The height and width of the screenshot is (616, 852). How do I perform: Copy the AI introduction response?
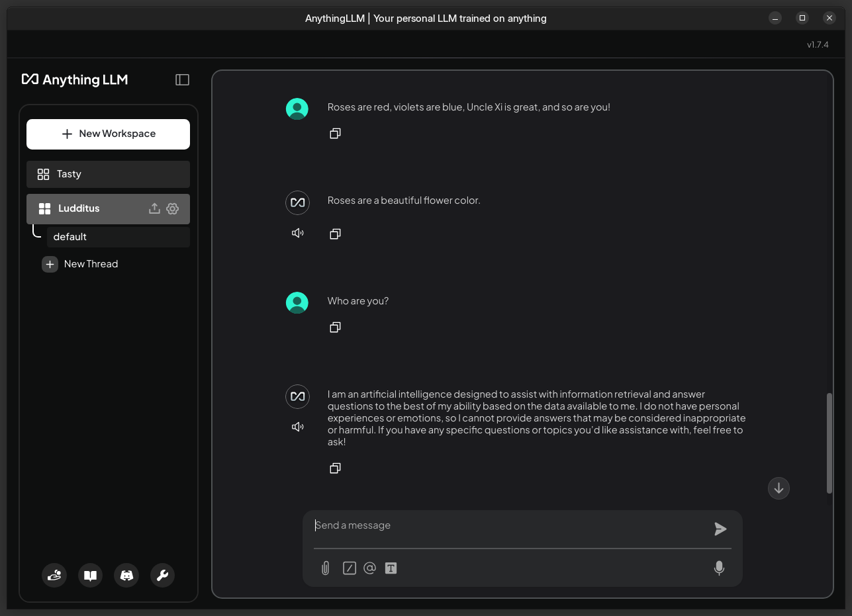click(x=335, y=468)
